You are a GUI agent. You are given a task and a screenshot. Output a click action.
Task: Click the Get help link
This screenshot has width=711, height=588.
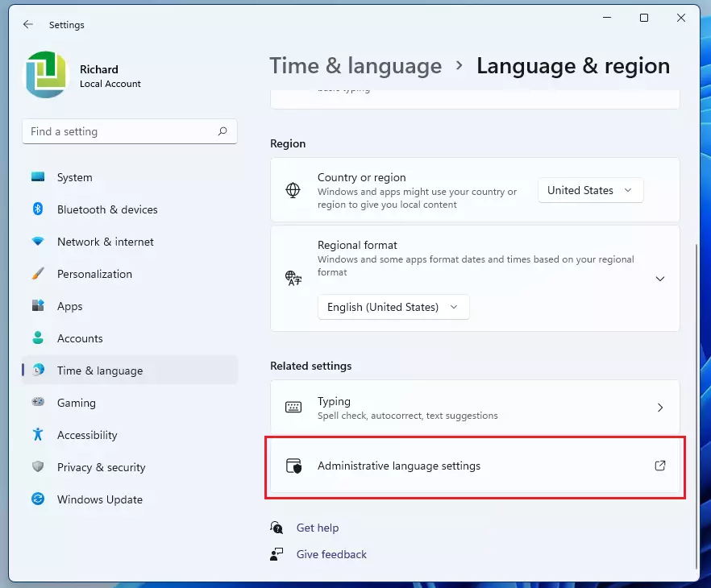[318, 528]
